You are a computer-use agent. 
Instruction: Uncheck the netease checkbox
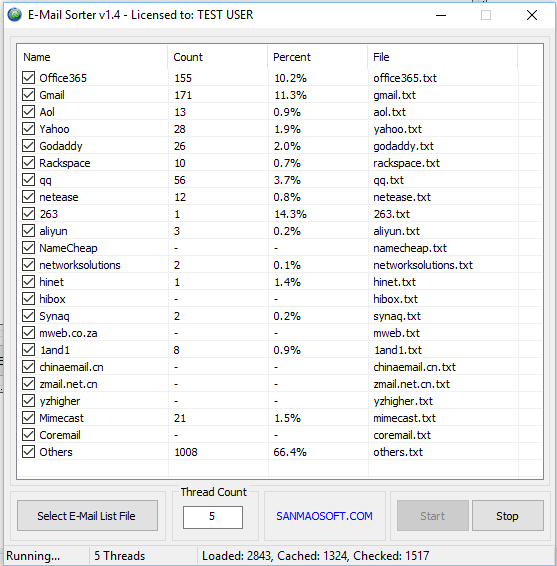(x=29, y=197)
